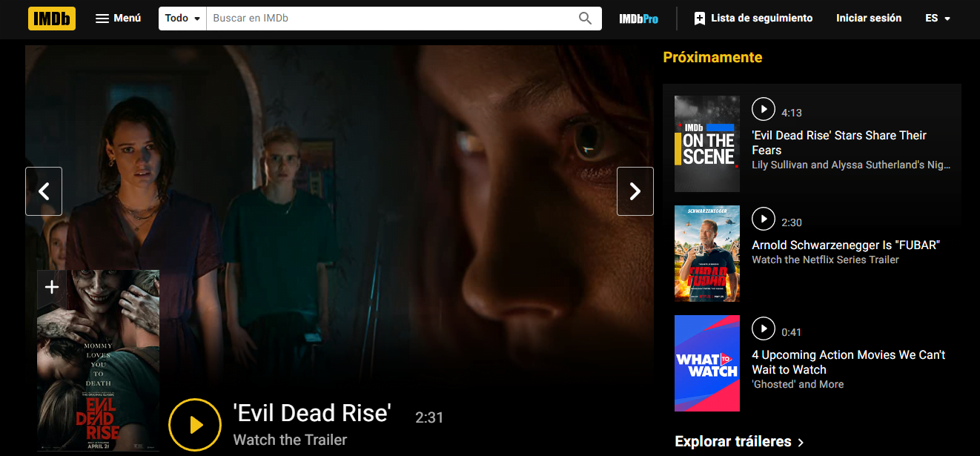
Task: Select Lista de seguimiento in the navigation bar
Action: pos(761,18)
